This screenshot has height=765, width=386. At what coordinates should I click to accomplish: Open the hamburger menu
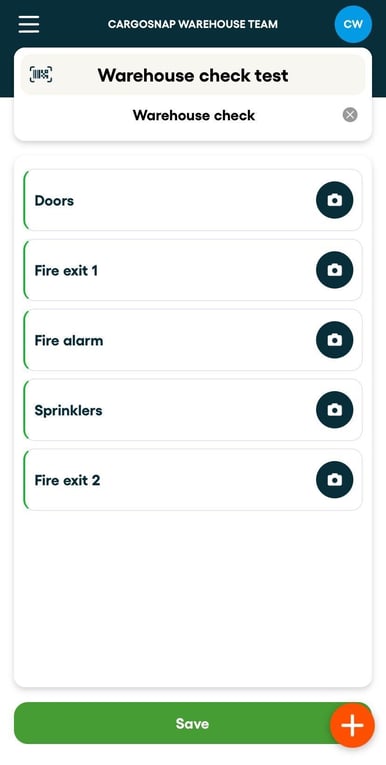(29, 24)
